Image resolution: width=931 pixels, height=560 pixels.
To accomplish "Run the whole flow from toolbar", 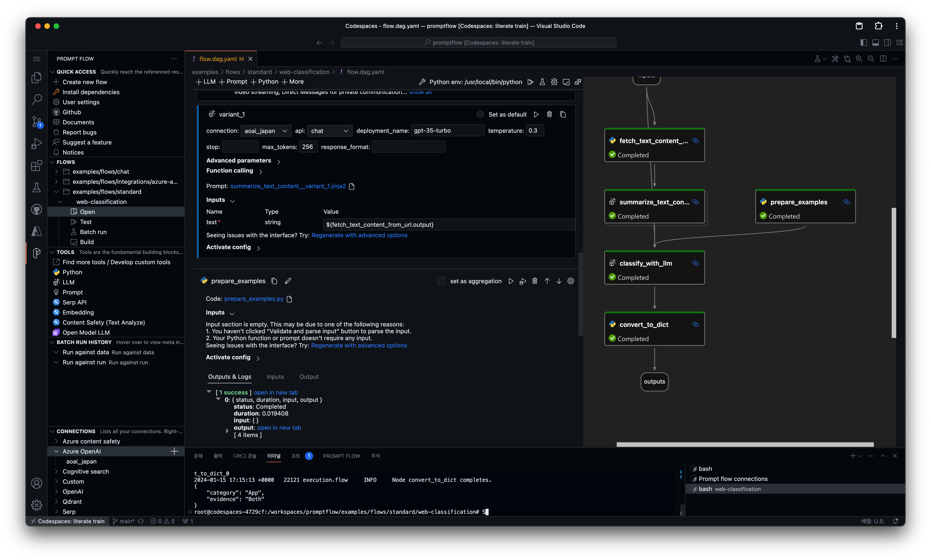I will tap(530, 82).
